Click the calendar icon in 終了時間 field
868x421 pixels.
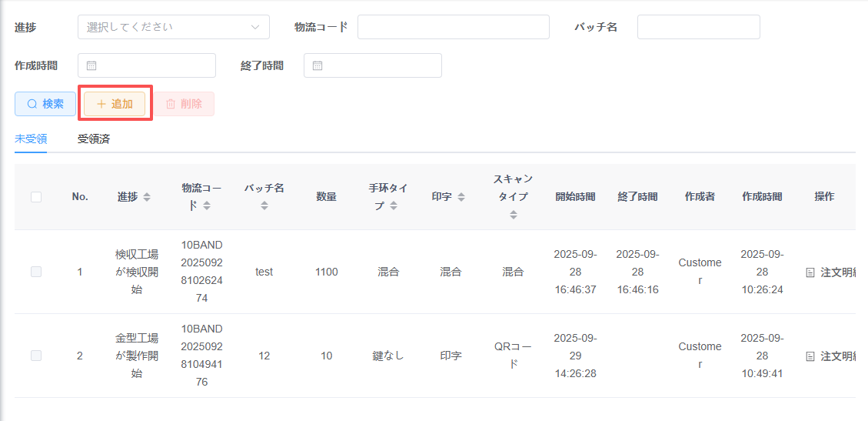point(317,65)
